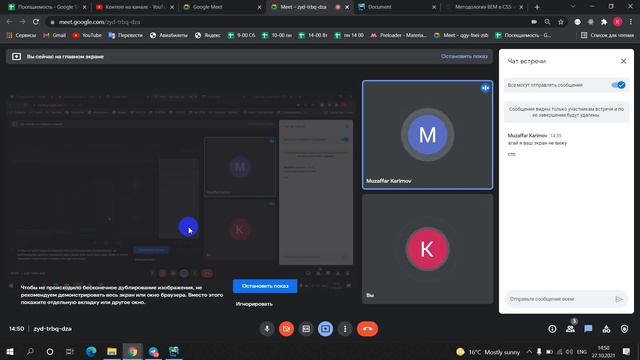
Task: Open the weather widget '16°C Mostly sunny'
Action: (488, 352)
